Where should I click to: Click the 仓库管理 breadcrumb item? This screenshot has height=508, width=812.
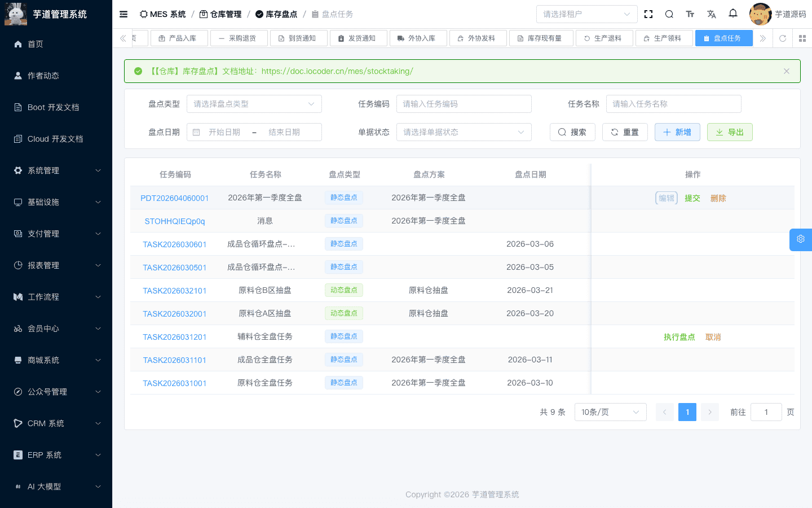[x=225, y=14]
